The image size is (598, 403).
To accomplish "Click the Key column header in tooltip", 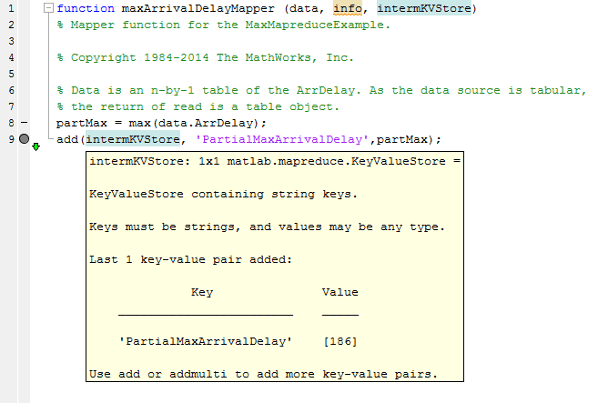I will [x=202, y=292].
